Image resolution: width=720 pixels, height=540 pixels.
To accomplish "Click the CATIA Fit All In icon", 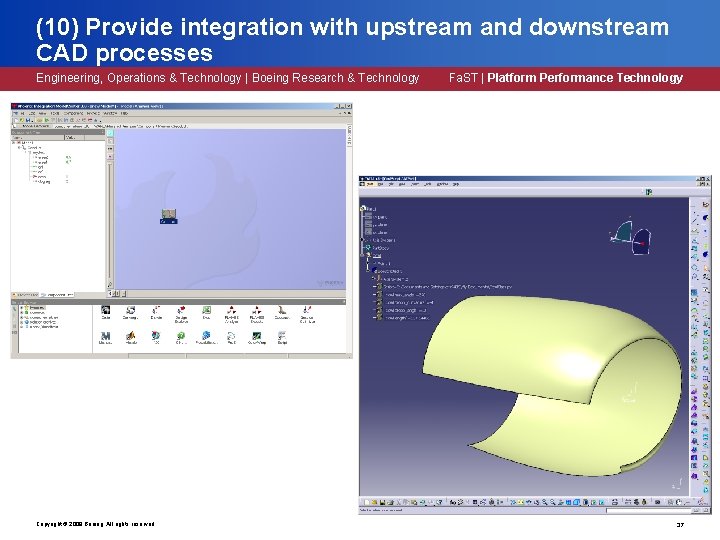I will pos(521,502).
